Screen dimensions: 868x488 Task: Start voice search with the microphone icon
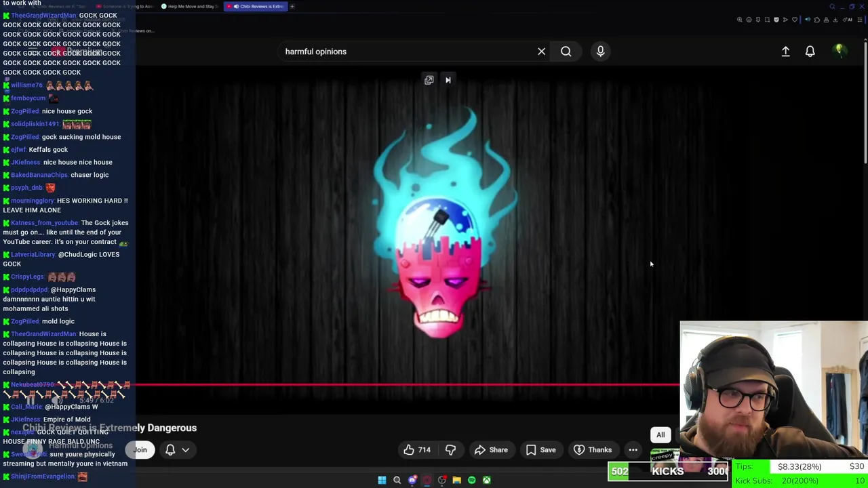[x=600, y=52]
